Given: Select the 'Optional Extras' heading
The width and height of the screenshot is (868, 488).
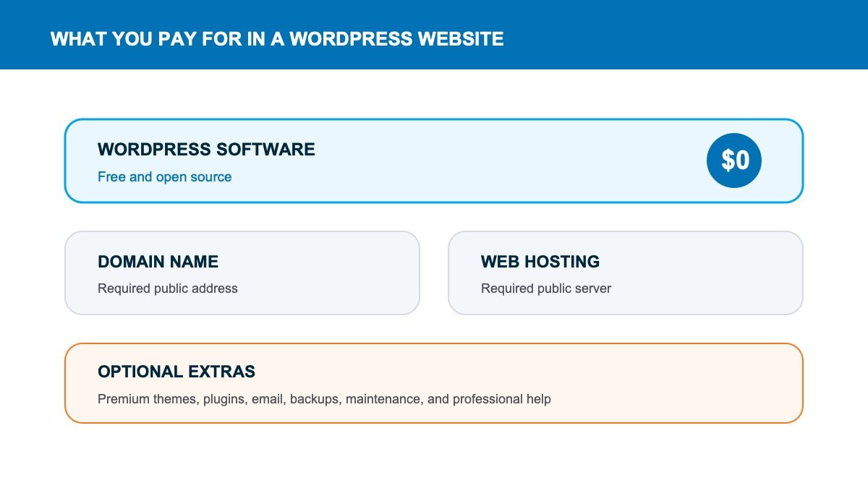Looking at the screenshot, I should click(176, 372).
